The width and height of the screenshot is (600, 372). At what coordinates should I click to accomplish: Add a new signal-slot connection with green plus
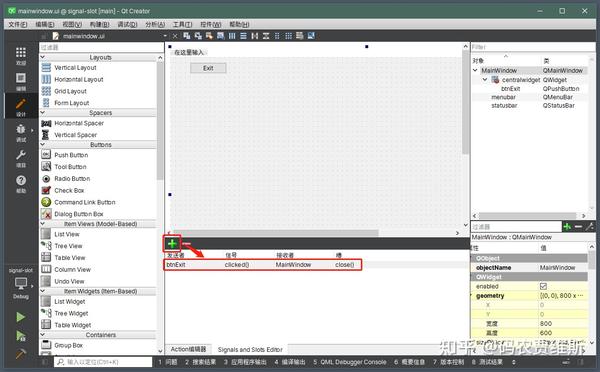point(172,243)
